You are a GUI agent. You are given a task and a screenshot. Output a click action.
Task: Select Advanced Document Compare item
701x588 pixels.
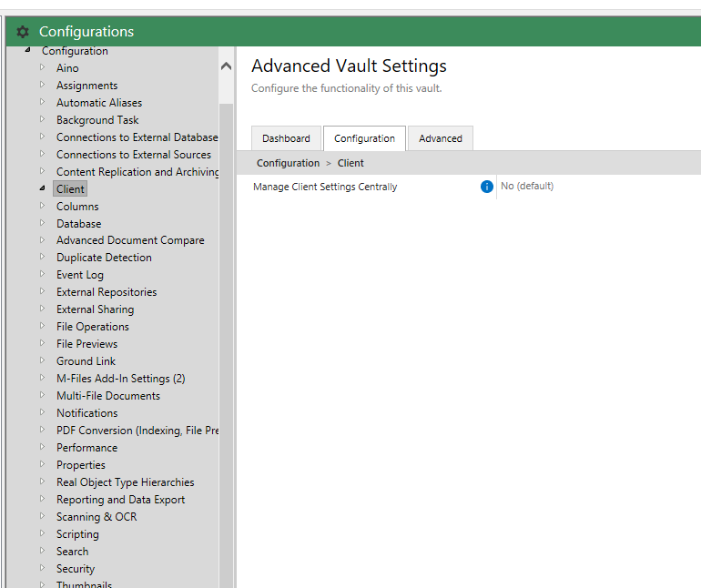click(130, 240)
